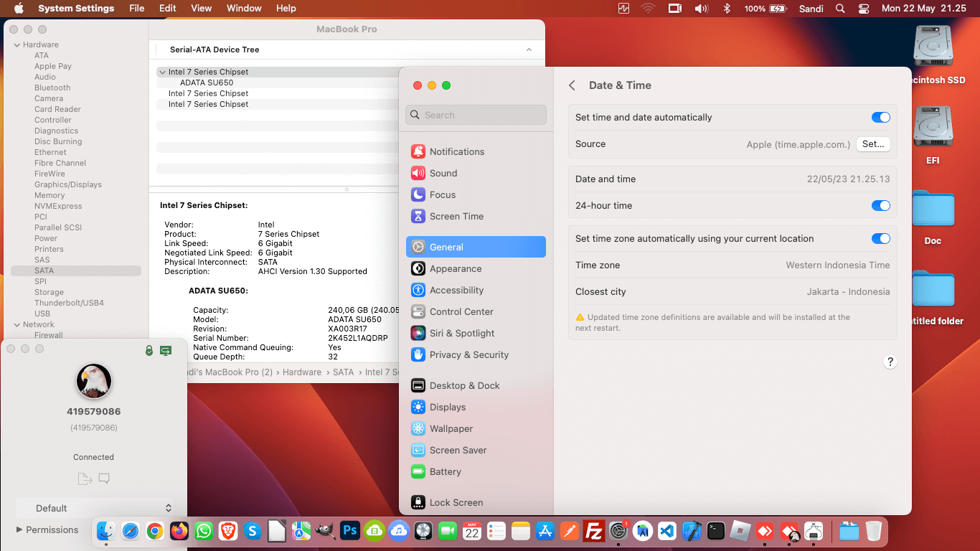This screenshot has width=980, height=551.
Task: Toggle 24-hour time switch
Action: click(880, 206)
